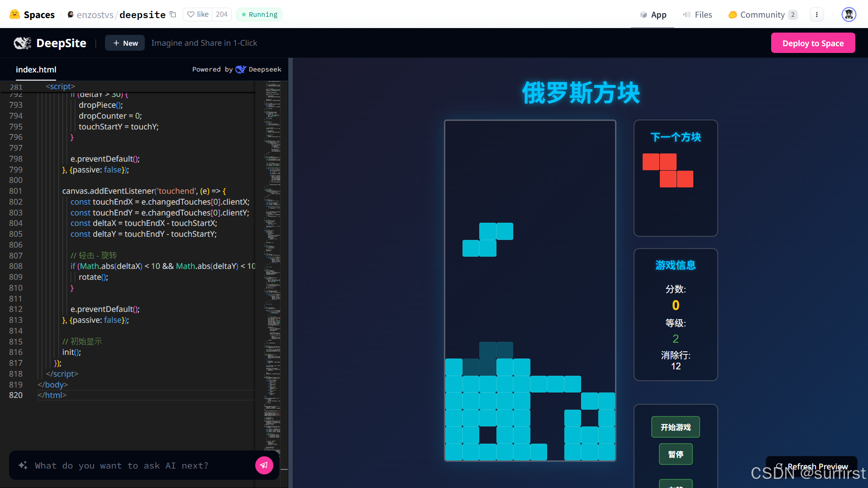Focus the ask AI prompt input
Viewport: 868px width, 488px height.
(x=140, y=465)
